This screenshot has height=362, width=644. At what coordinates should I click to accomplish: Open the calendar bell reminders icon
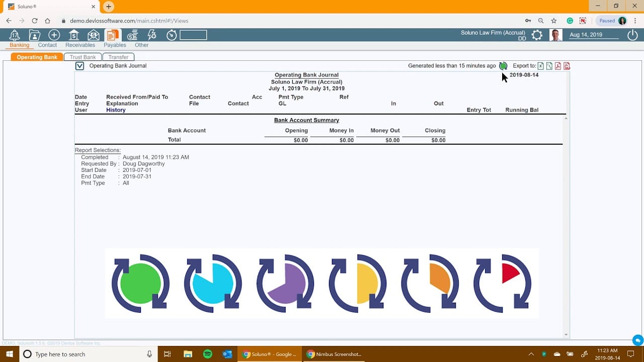coord(15,35)
